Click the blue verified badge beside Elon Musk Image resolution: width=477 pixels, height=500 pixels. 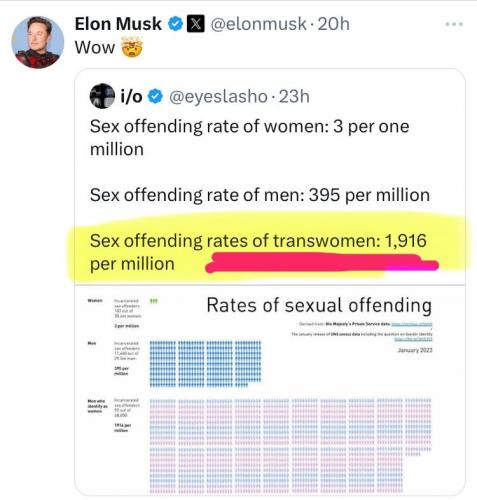pos(175,24)
